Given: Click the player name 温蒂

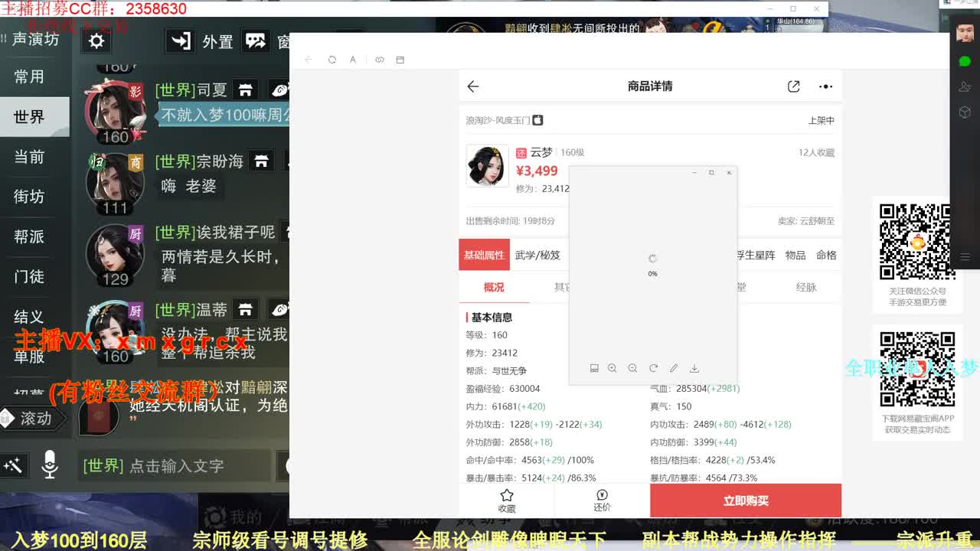Looking at the screenshot, I should tap(212, 309).
